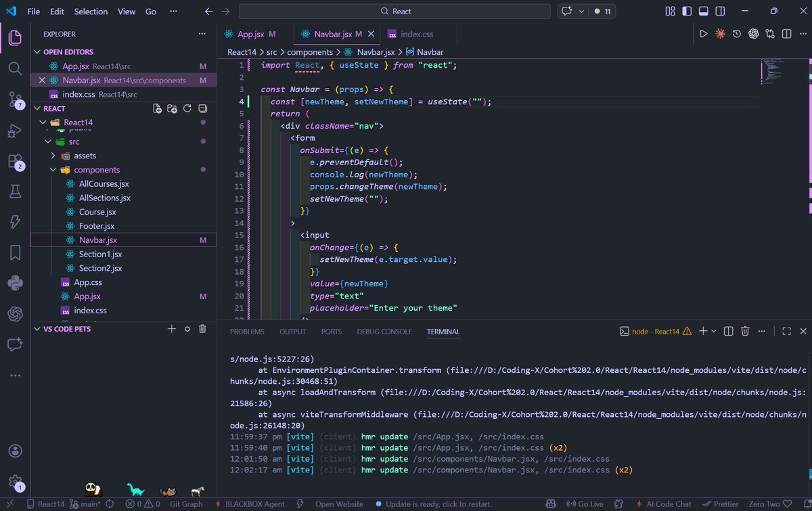Open the Selection menu

coord(91,12)
